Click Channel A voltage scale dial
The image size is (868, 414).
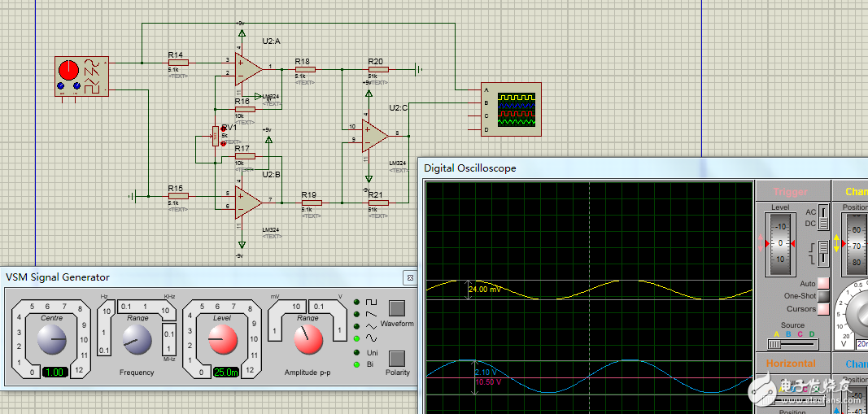pyautogui.click(x=857, y=313)
